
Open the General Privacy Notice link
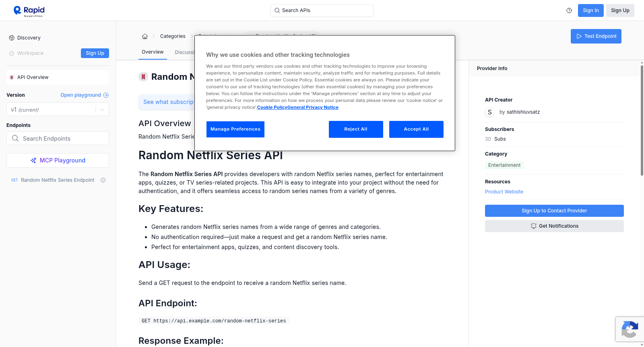click(x=313, y=107)
